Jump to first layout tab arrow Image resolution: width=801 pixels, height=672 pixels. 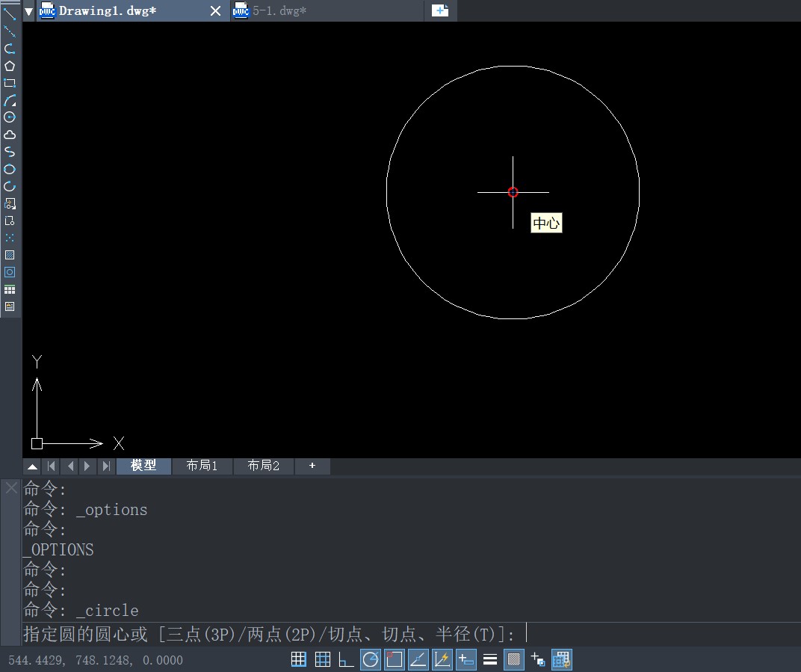pyautogui.click(x=51, y=466)
